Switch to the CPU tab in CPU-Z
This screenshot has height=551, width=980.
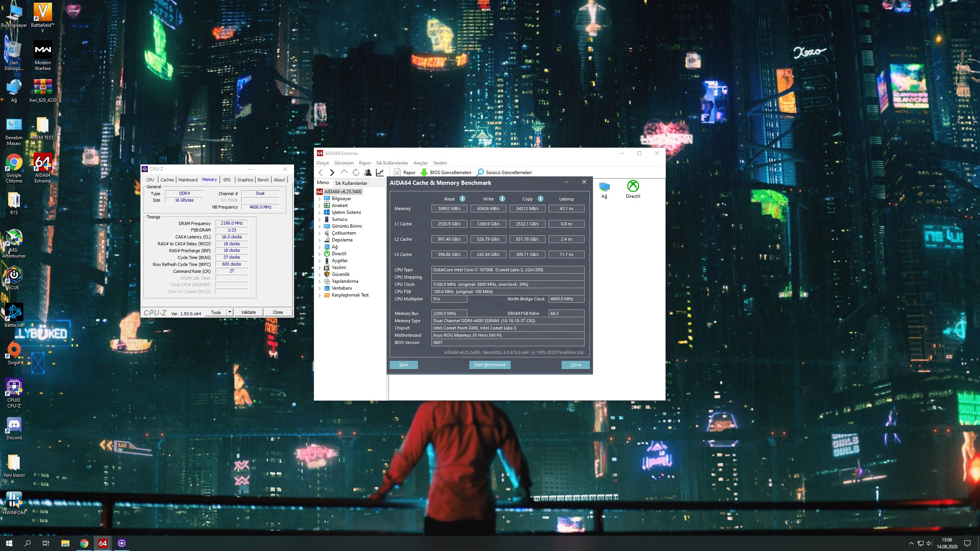(150, 180)
